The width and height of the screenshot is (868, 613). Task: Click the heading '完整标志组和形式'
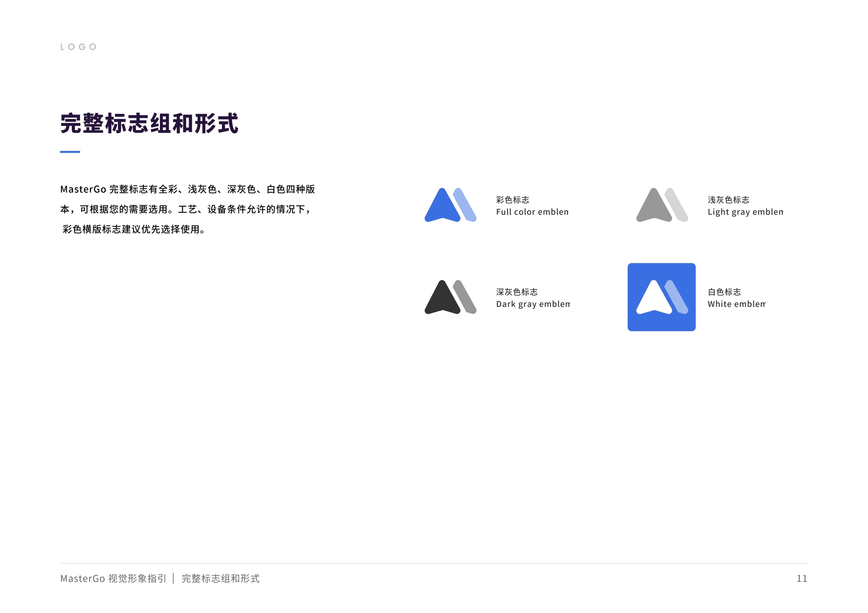149,123
